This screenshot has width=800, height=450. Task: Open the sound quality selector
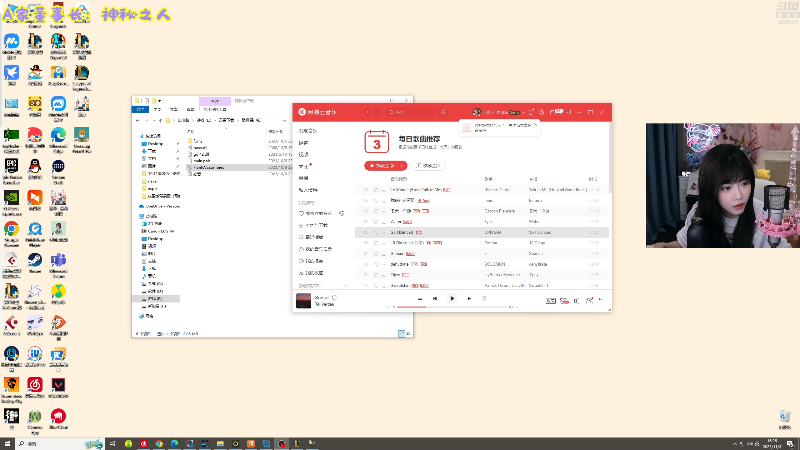pyautogui.click(x=551, y=301)
